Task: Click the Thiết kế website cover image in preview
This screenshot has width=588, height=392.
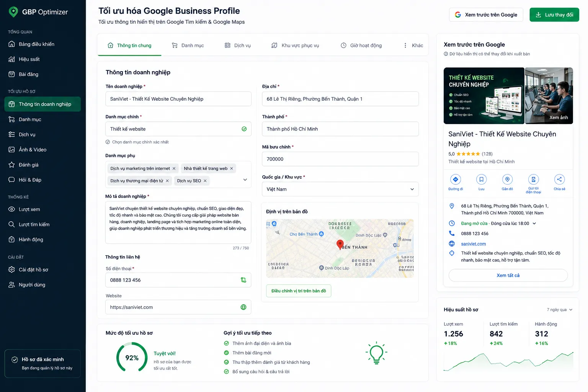Action: (484, 96)
